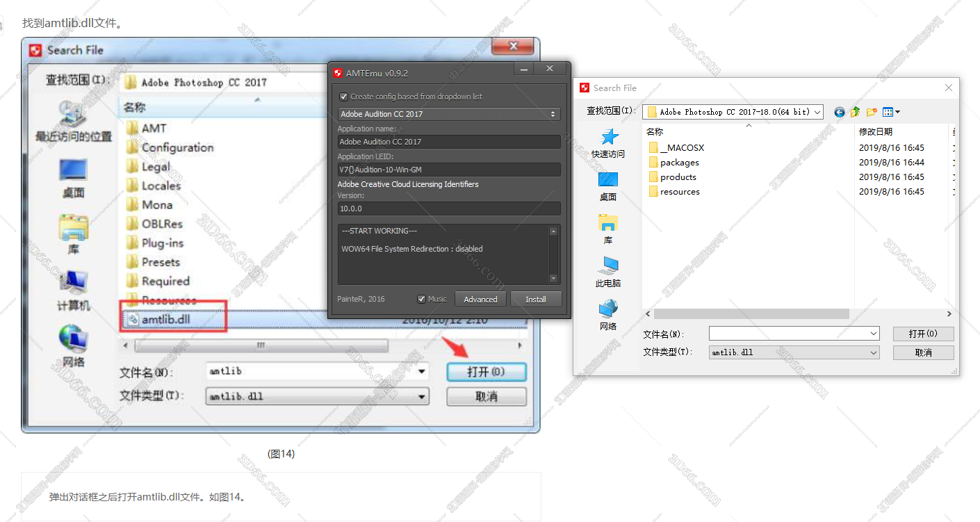Select 快速访问 star icon in right dialog sidebar
The width and height of the screenshot is (980, 522).
click(x=608, y=136)
